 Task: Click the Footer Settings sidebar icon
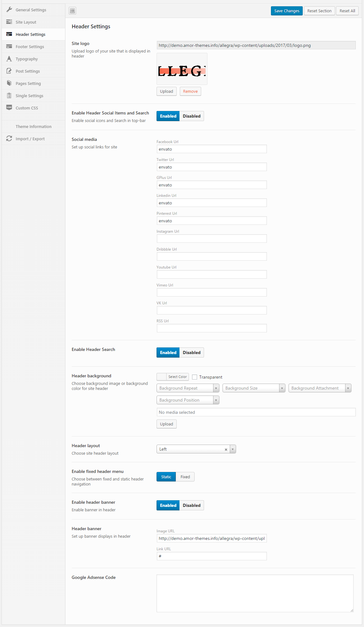click(x=9, y=47)
